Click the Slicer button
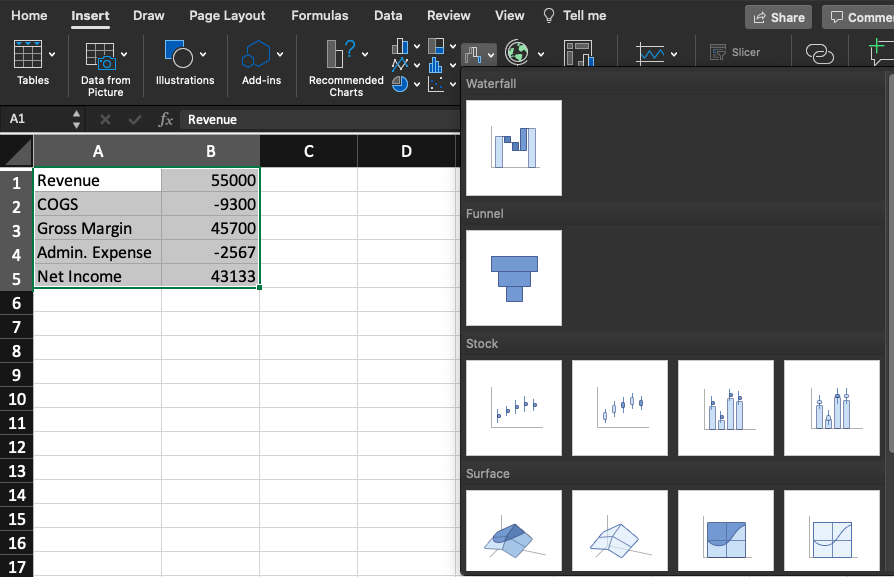This screenshot has width=894, height=577. pos(735,52)
